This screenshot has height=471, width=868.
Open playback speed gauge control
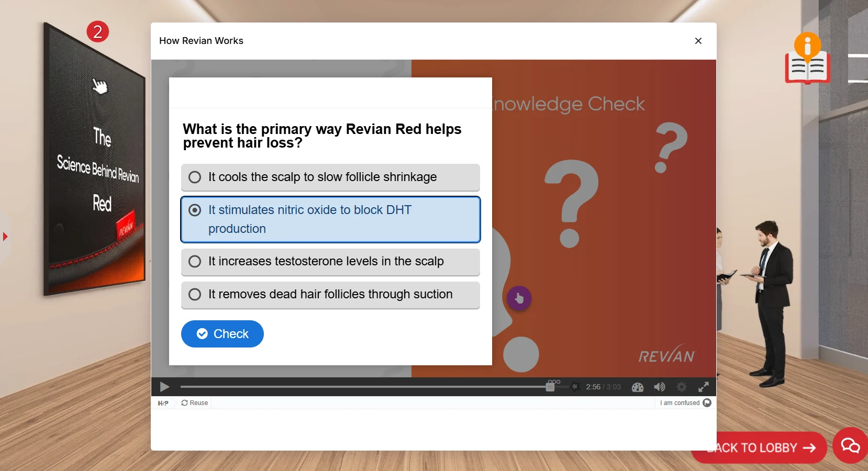tap(637, 387)
